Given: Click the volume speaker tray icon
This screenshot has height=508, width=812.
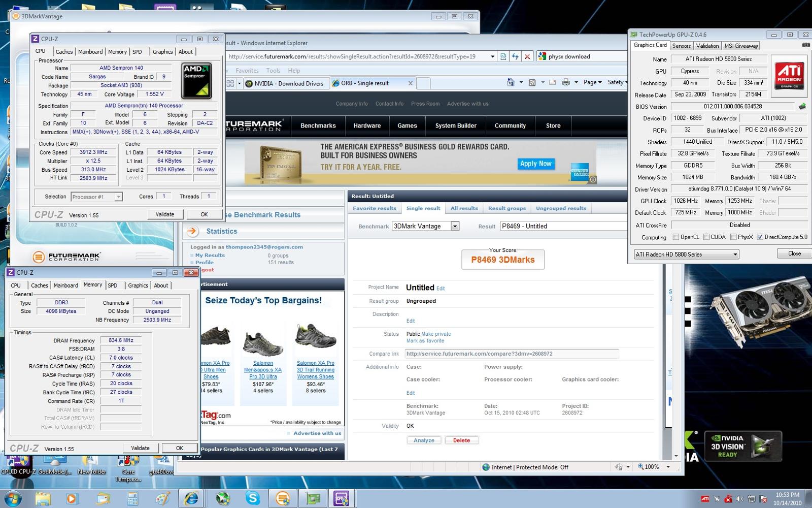Looking at the screenshot, I should [x=740, y=499].
